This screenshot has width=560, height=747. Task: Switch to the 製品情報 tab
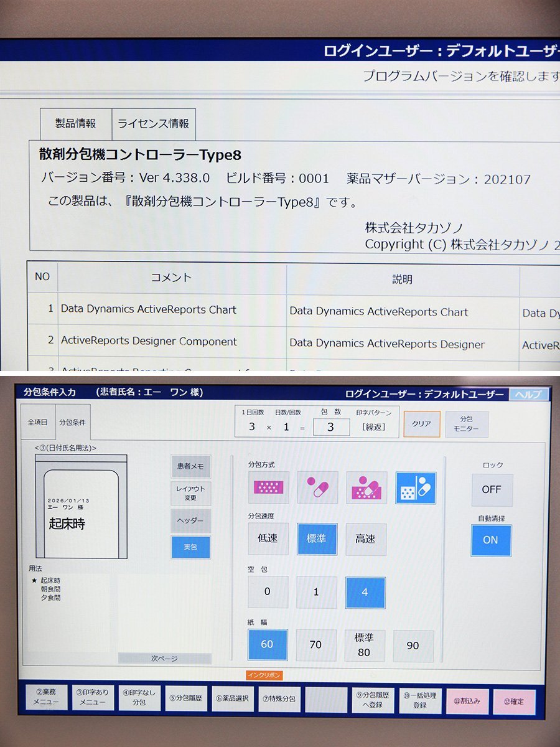click(x=76, y=124)
